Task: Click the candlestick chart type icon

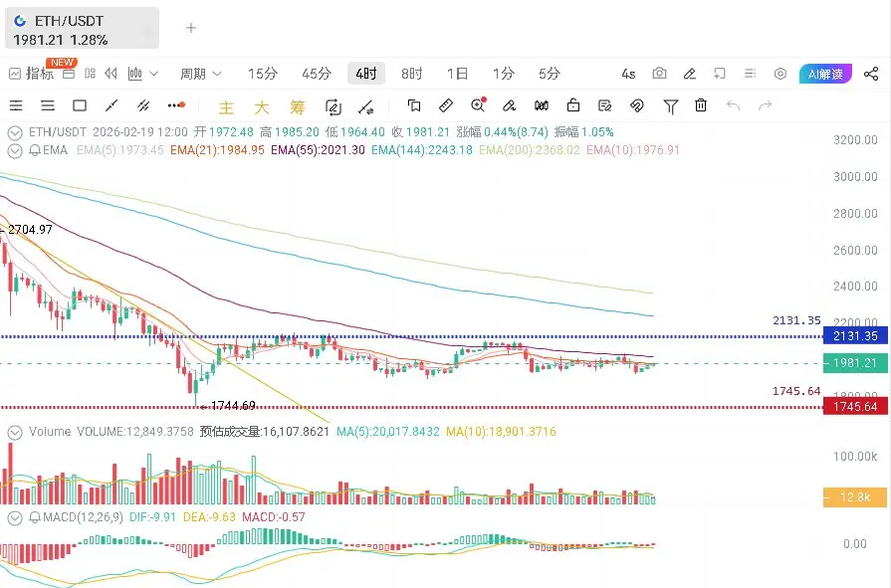Action: [x=135, y=74]
